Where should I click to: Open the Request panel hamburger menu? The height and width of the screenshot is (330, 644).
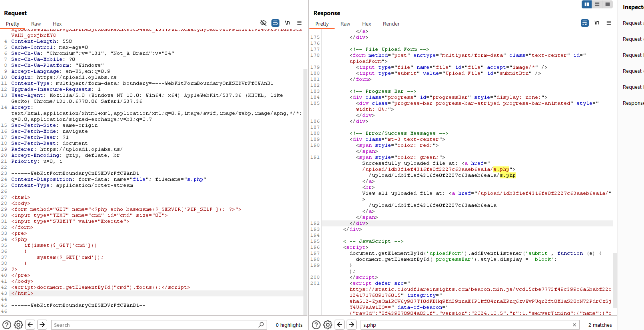pos(299,23)
